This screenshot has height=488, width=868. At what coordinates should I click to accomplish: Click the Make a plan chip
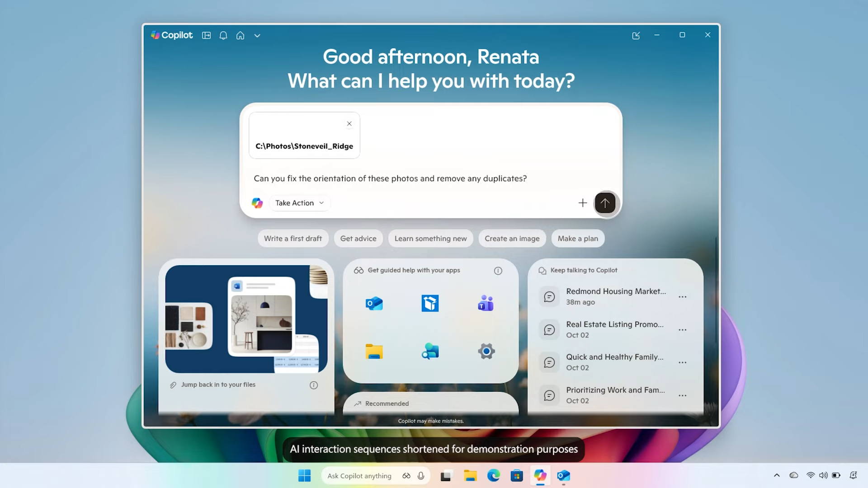tap(577, 239)
